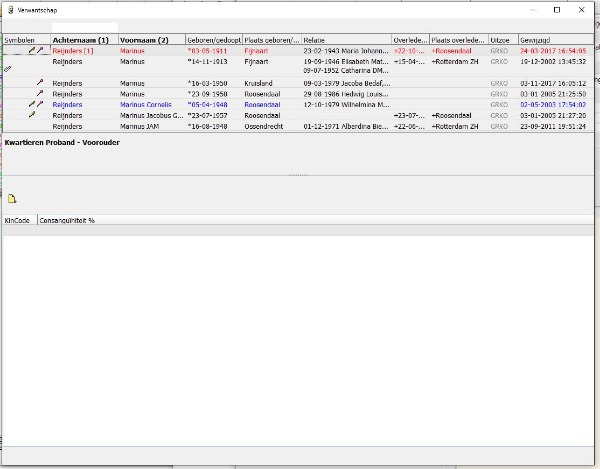Maximize the Verwantschap window
Viewport: 600px width, 469px height.
point(557,9)
